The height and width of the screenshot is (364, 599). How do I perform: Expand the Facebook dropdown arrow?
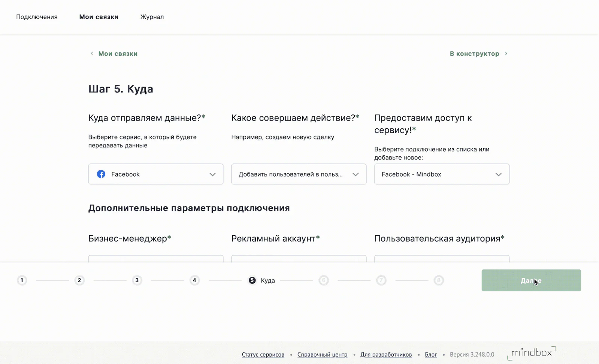coord(212,174)
